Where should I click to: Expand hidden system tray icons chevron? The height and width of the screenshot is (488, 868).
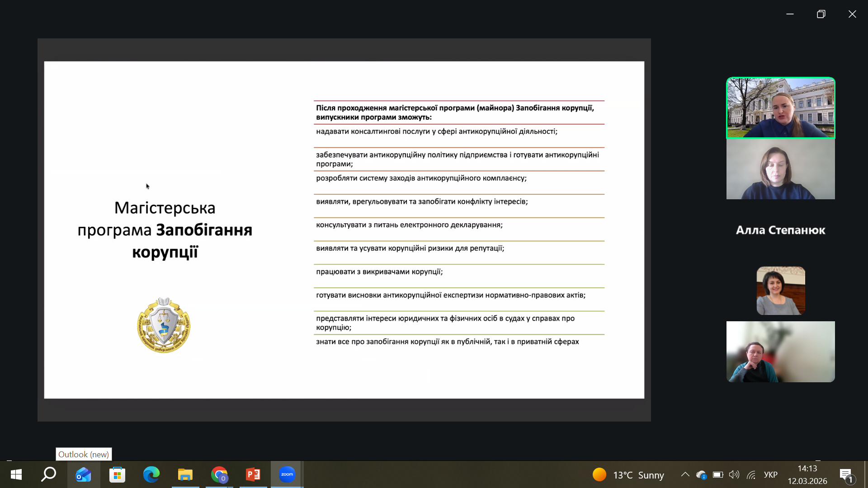pos(685,475)
